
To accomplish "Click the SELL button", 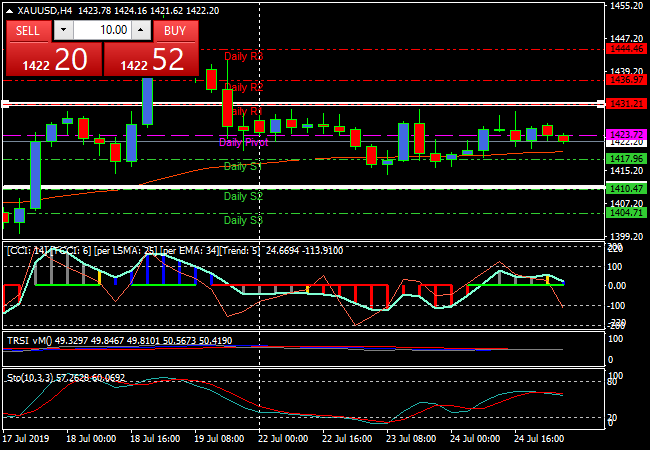I will (x=28, y=31).
